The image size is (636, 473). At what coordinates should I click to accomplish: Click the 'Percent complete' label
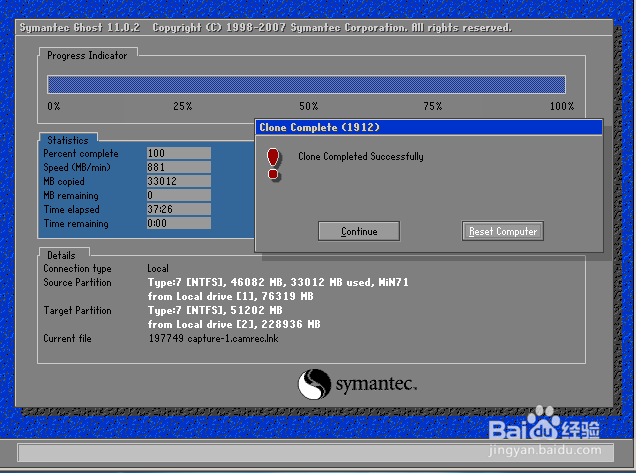81,154
